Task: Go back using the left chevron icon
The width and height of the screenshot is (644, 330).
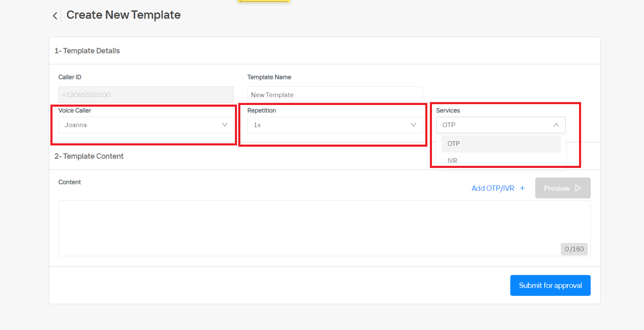Action: pyautogui.click(x=55, y=16)
